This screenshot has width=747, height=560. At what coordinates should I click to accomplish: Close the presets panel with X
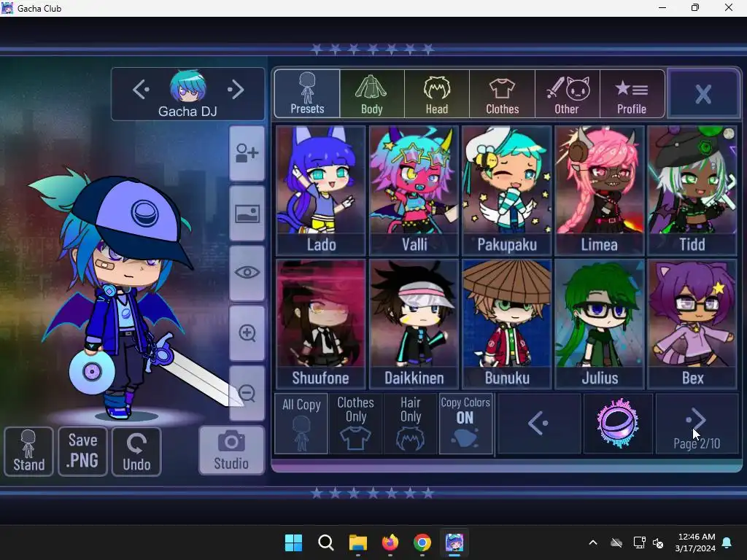click(x=703, y=94)
